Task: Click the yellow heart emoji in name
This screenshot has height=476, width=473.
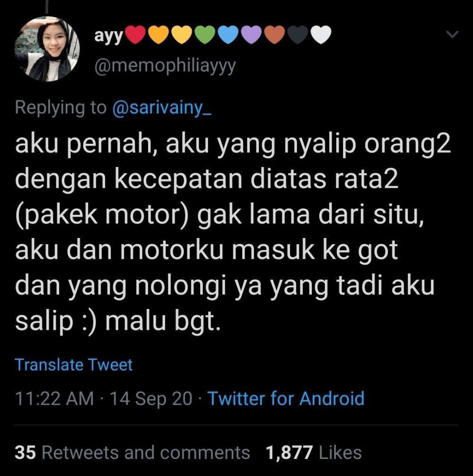Action: click(182, 35)
